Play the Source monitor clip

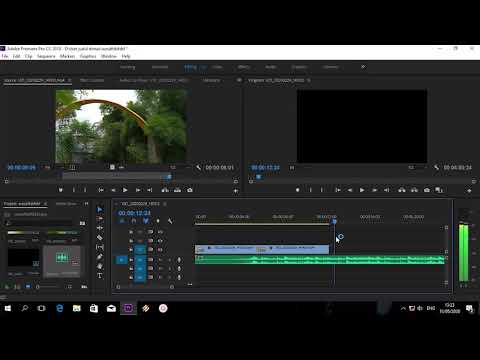(x=125, y=190)
